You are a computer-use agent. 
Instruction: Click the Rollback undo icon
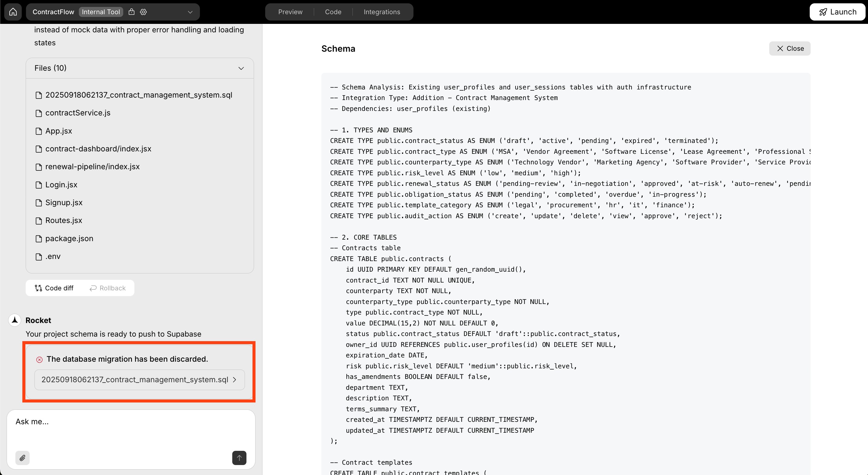point(93,288)
